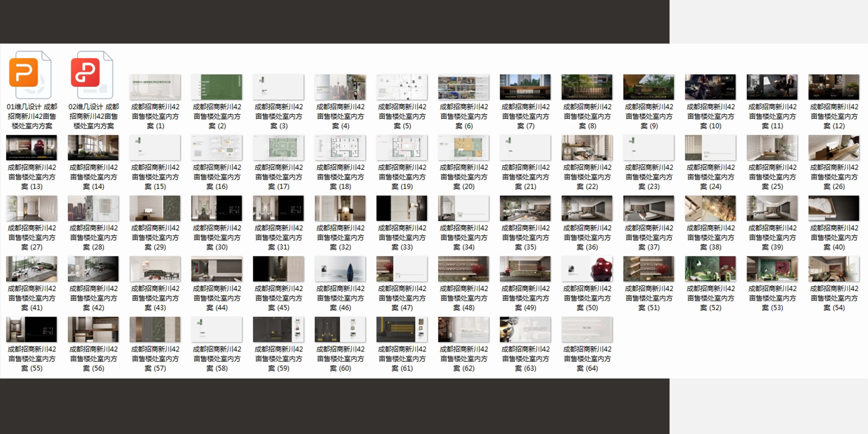
Task: Open thumbnail 案 (13) with red sculpture
Action: click(31, 148)
